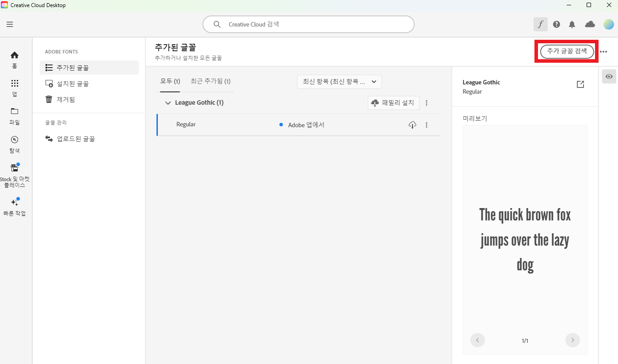Click the search magnifier icon
Viewport: 618px width, 364px height.
217,24
